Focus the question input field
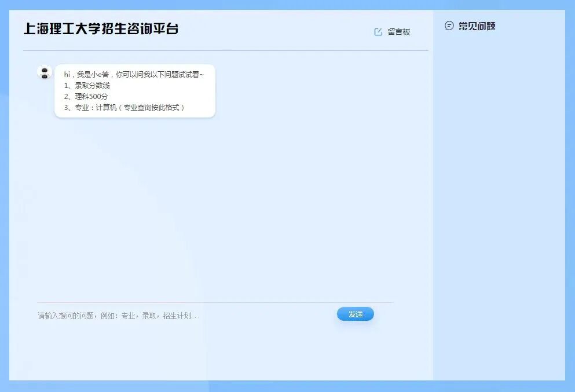The image size is (575, 392). coord(184,316)
